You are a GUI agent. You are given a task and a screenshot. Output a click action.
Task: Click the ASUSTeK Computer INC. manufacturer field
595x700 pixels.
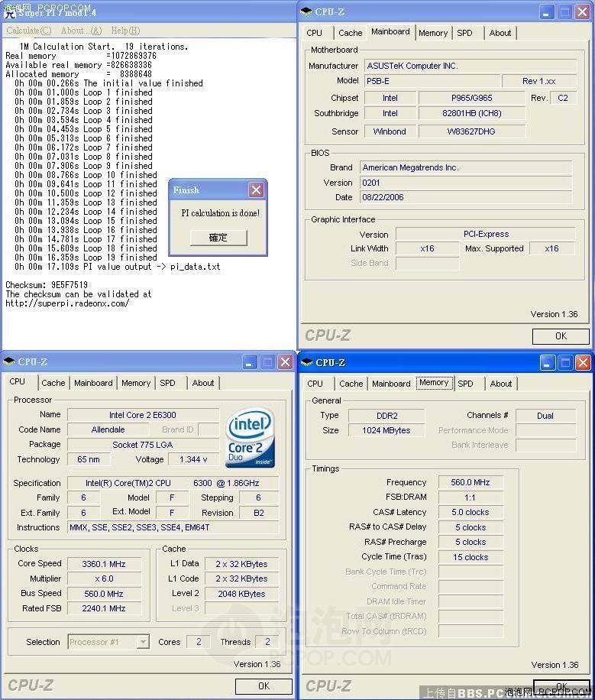pos(471,66)
